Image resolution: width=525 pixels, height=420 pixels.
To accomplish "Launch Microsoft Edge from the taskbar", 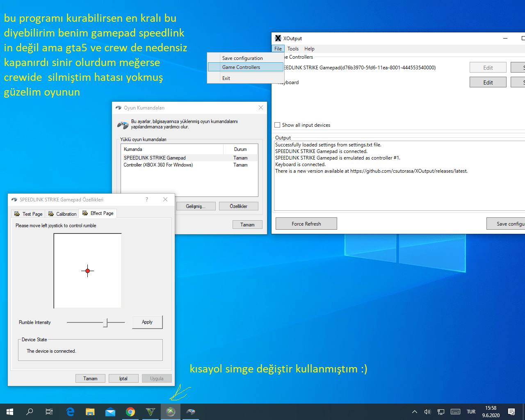I will click(x=70, y=412).
